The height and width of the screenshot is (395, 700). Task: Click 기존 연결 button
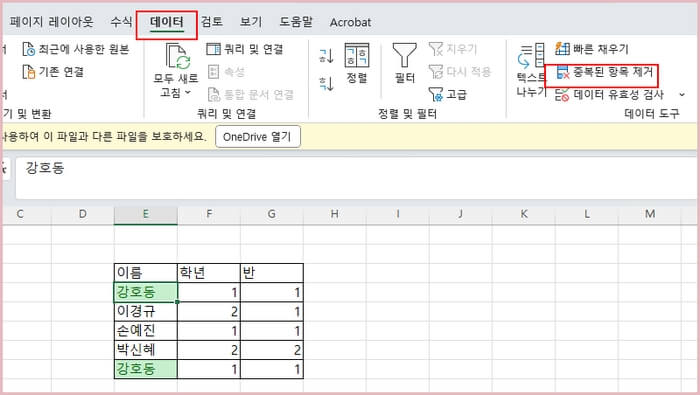(x=53, y=71)
